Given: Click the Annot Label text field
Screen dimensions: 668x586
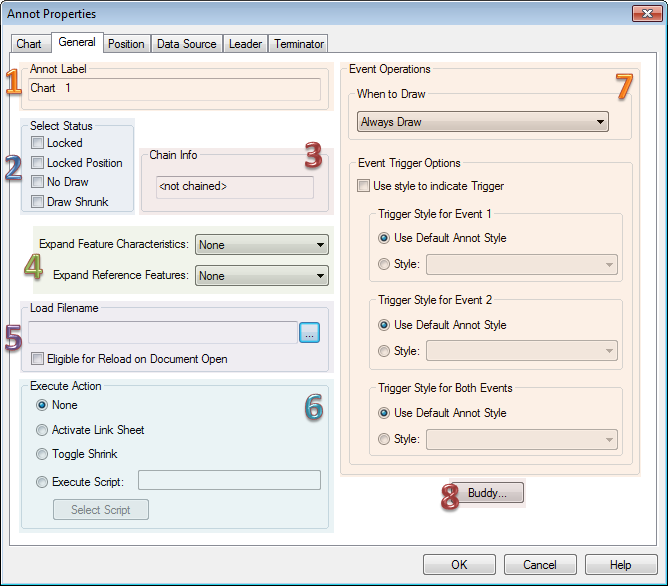Looking at the screenshot, I should (x=175, y=89).
